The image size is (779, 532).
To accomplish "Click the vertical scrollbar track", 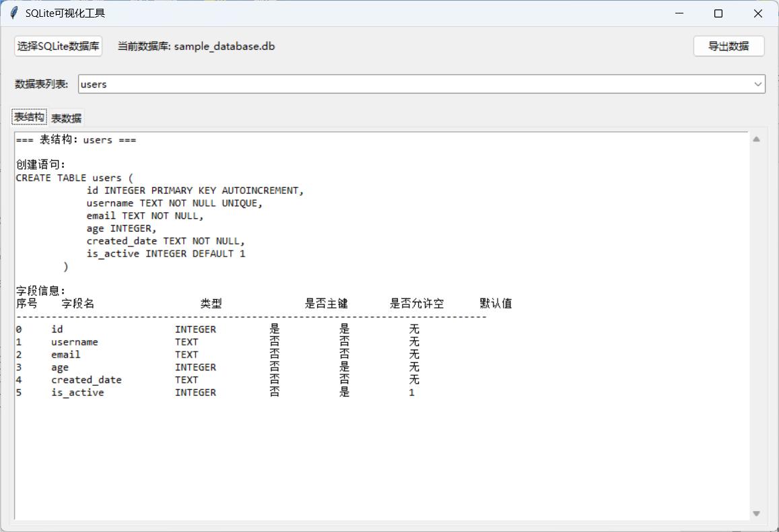I will tap(755, 323).
